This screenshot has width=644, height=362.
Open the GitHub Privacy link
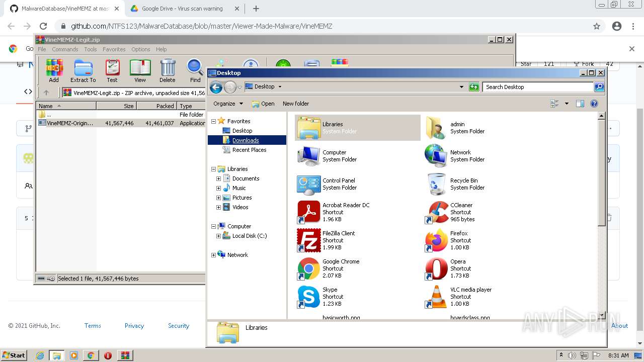pos(134,326)
